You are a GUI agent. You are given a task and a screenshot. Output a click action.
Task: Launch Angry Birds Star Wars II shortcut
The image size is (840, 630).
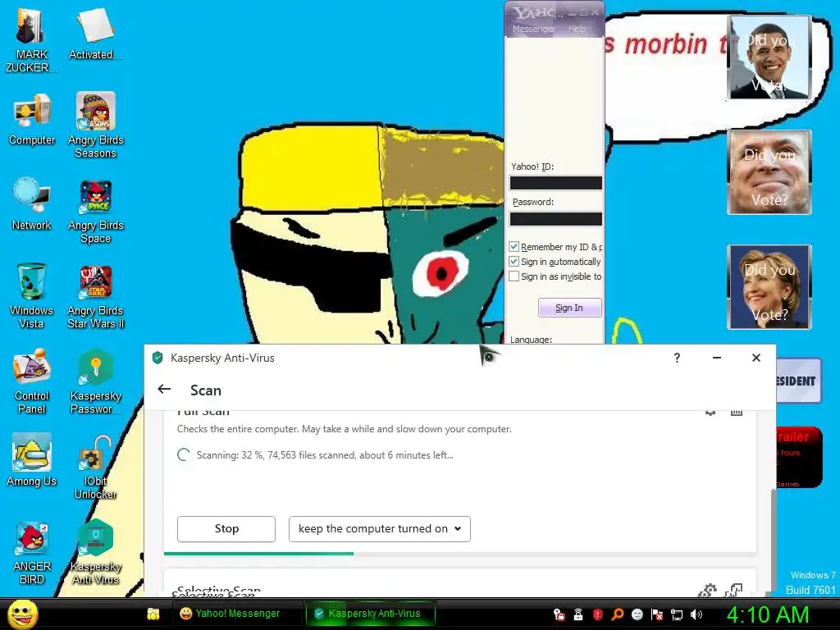(x=95, y=296)
